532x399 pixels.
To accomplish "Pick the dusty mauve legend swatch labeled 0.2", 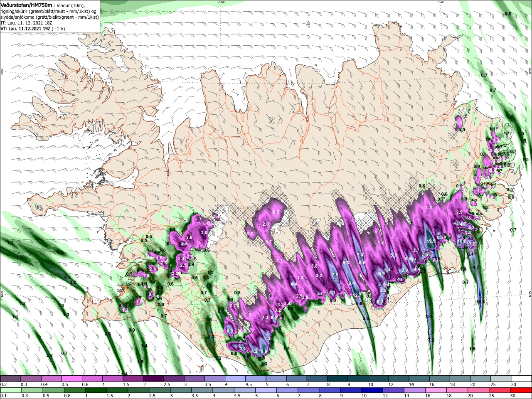I will [x=10, y=379].
